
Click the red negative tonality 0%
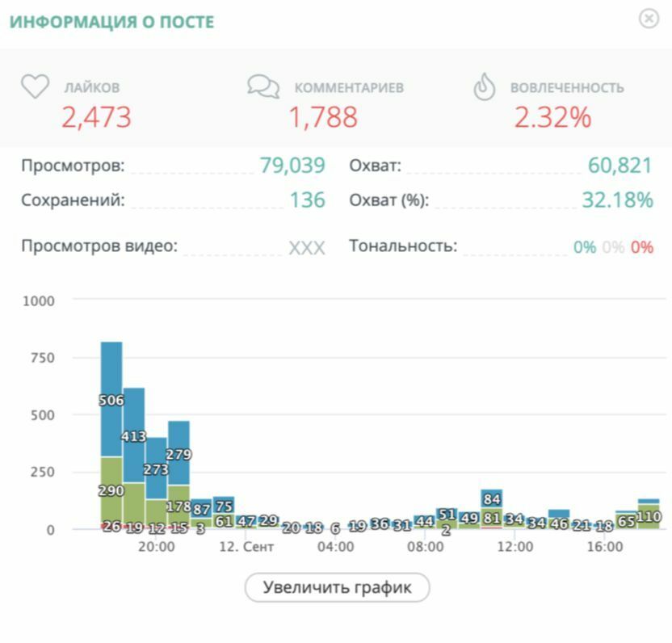(642, 247)
